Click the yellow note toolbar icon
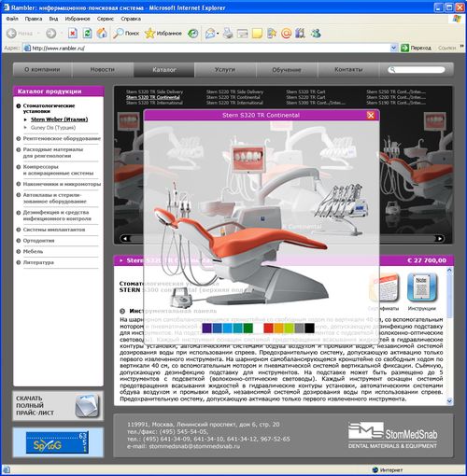 pos(257,33)
